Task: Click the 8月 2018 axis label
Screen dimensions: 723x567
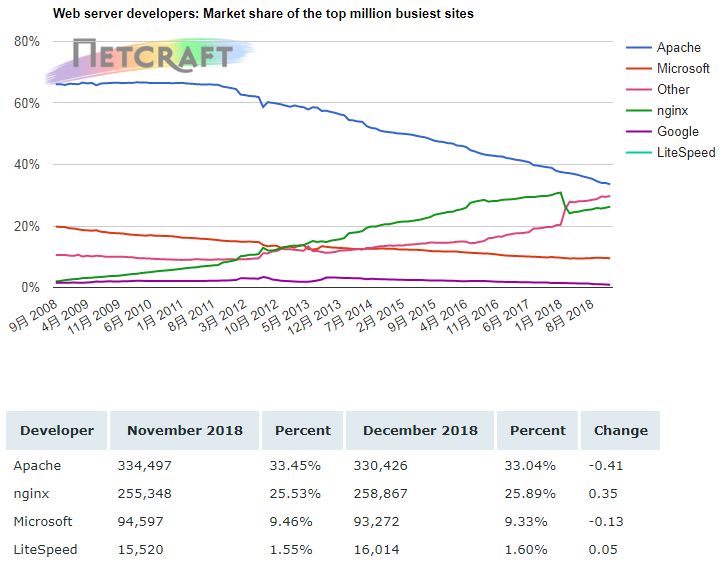Action: (x=570, y=315)
